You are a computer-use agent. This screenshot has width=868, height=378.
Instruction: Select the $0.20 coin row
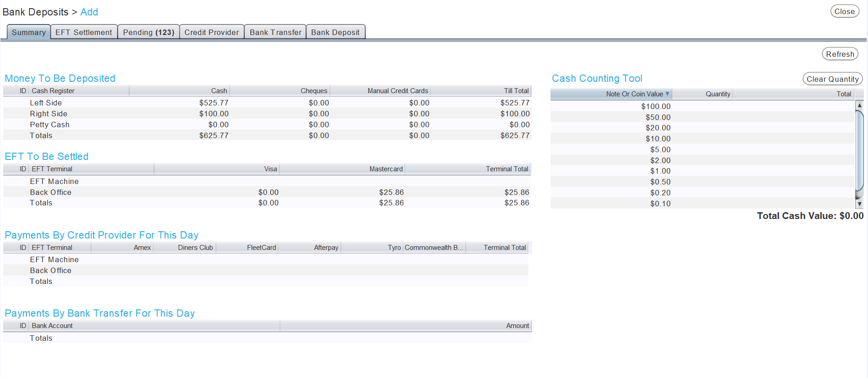(x=702, y=193)
